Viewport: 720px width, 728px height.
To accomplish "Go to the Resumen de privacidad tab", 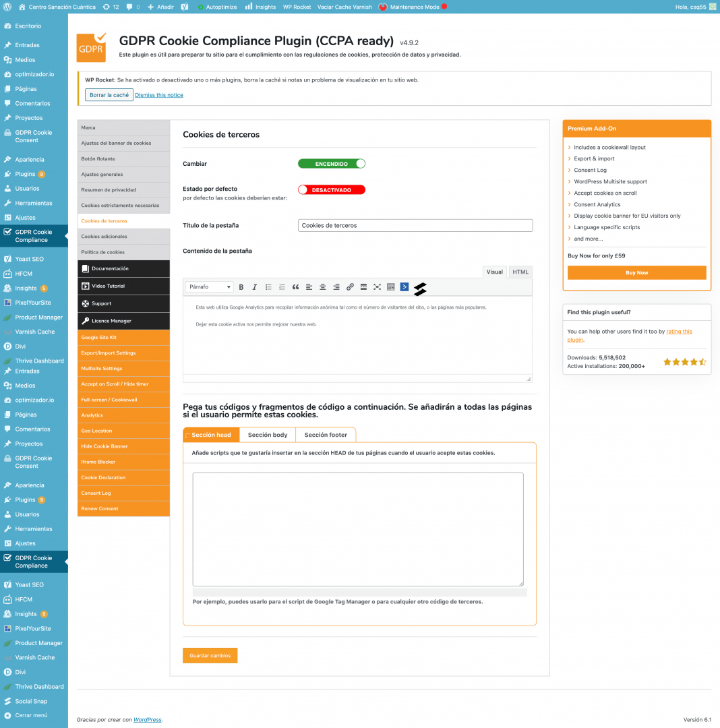I will (x=123, y=190).
